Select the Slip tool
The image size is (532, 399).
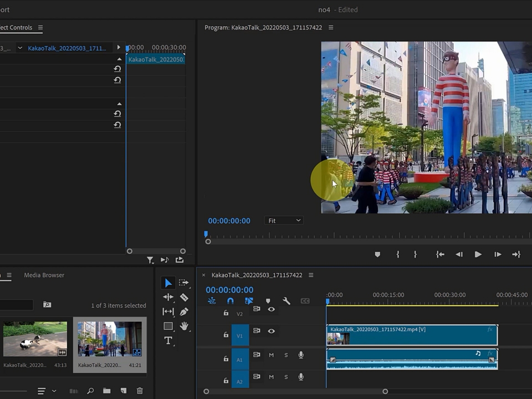(168, 311)
